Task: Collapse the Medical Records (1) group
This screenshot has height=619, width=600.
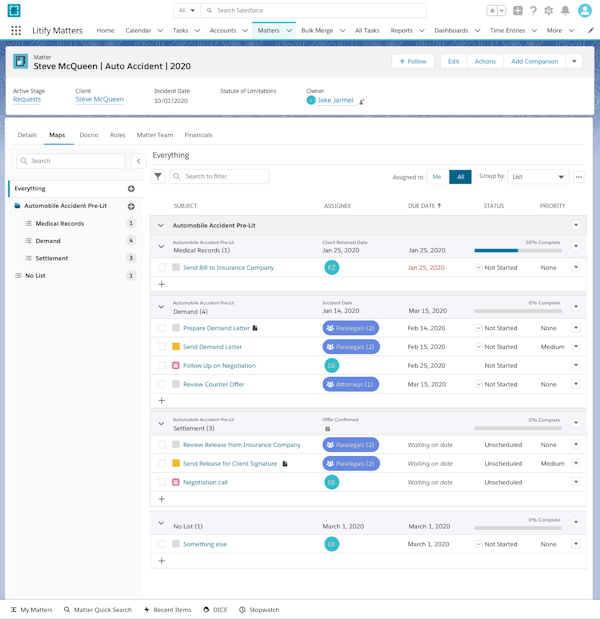Action: pos(161,246)
